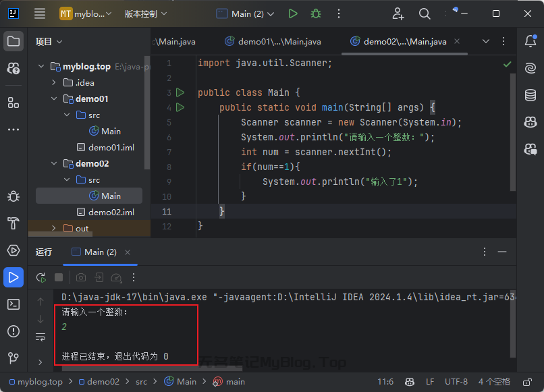The image size is (544, 392).
Task: Open the Git version control tool window
Action: (13, 358)
